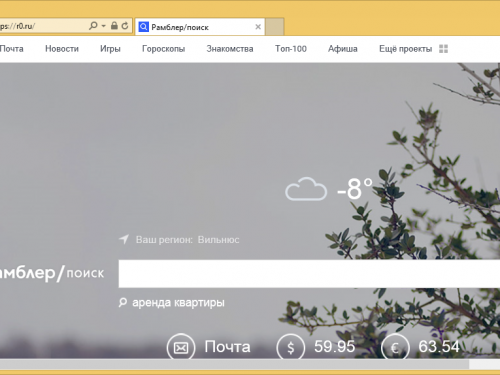Open Гороскопы in navigation
500x375 pixels.
click(x=163, y=49)
